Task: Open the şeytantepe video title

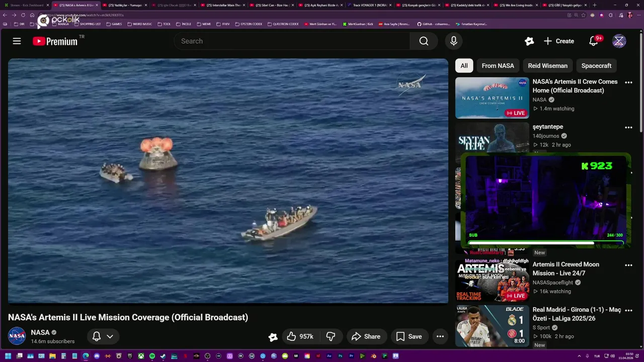Action: [x=548, y=127]
